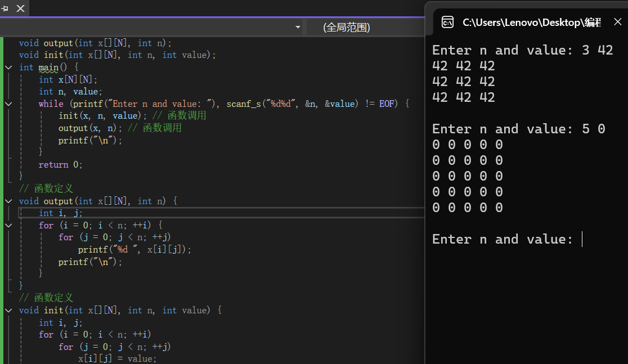Collapse the while loop block
Screen dimensions: 628x364
(x=8, y=104)
